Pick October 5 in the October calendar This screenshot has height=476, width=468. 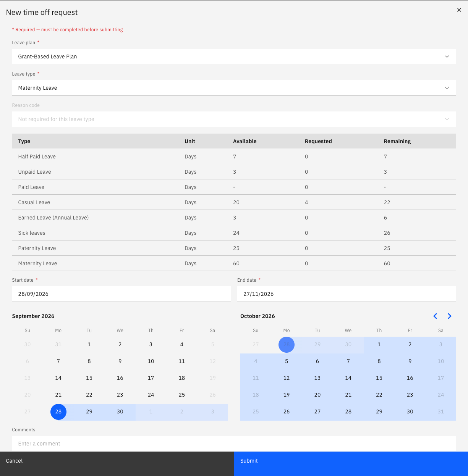(x=287, y=361)
